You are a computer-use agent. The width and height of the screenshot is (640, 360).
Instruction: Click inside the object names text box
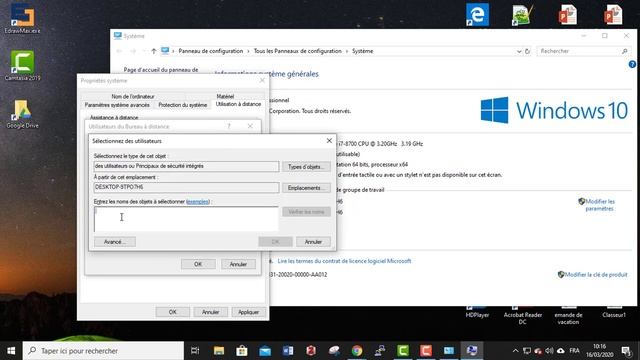pyautogui.click(x=186, y=219)
